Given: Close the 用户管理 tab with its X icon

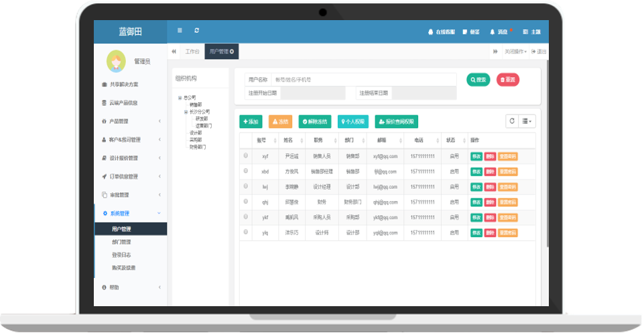Looking at the screenshot, I should [232, 52].
